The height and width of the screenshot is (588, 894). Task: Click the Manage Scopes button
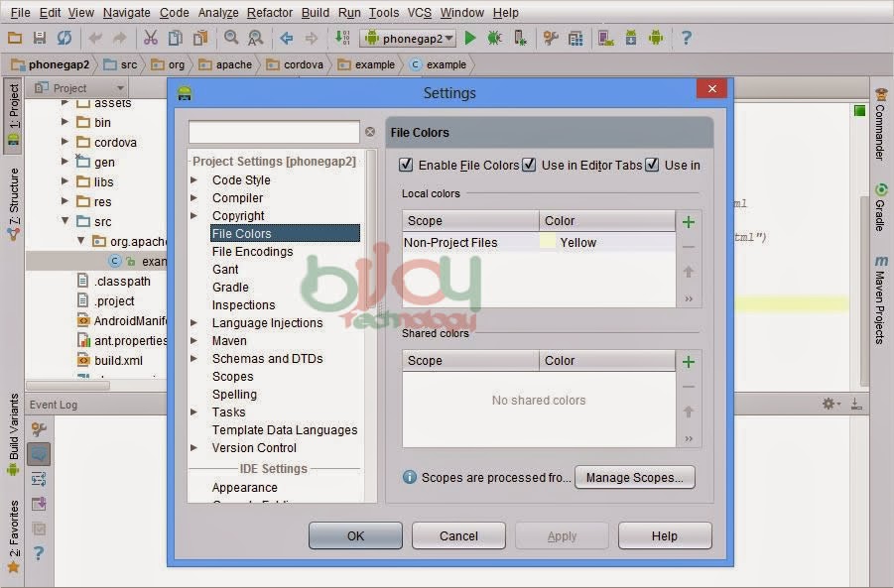point(635,478)
